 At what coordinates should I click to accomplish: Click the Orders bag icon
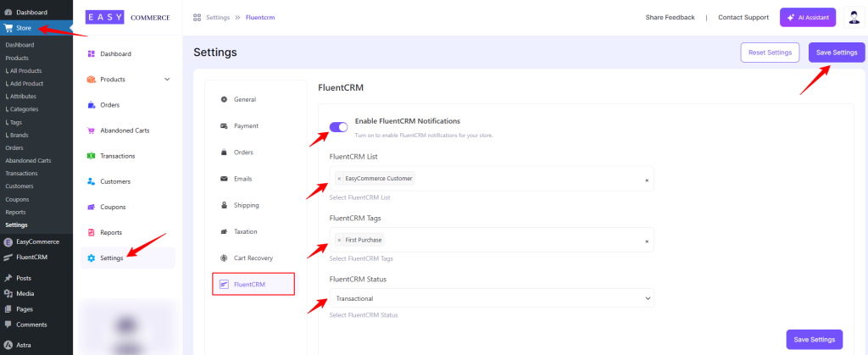[92, 105]
